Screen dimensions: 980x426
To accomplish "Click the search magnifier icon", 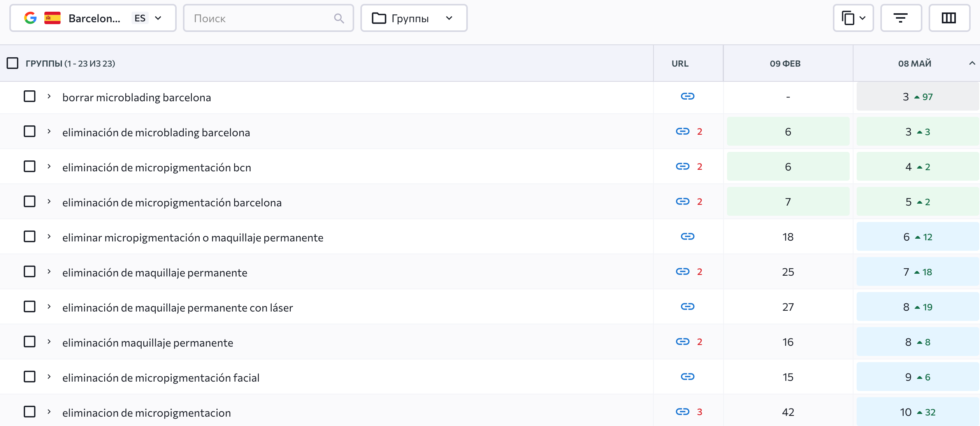I will click(x=339, y=18).
